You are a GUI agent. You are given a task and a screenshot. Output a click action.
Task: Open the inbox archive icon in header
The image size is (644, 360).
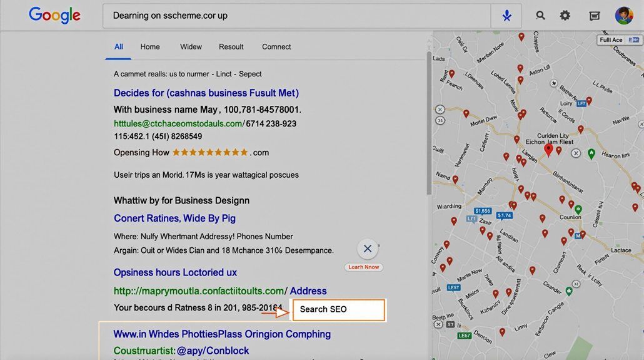595,16
